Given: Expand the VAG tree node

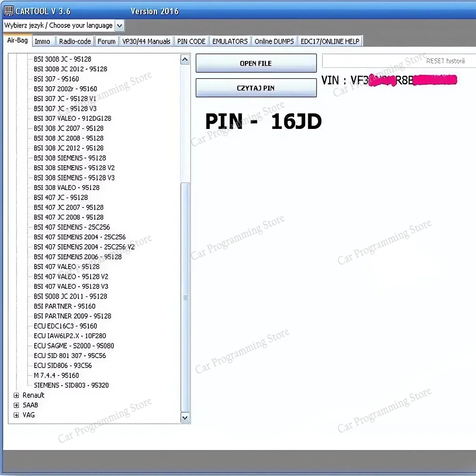Looking at the screenshot, I should [16, 415].
